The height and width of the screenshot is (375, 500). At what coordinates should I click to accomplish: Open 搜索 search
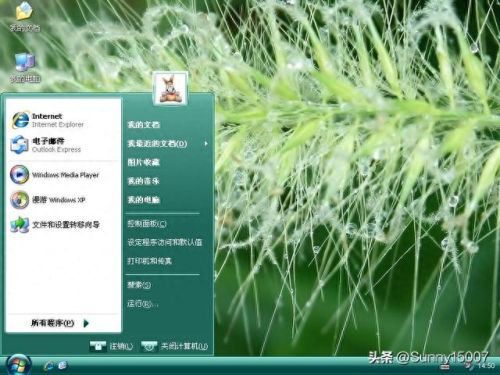[139, 285]
